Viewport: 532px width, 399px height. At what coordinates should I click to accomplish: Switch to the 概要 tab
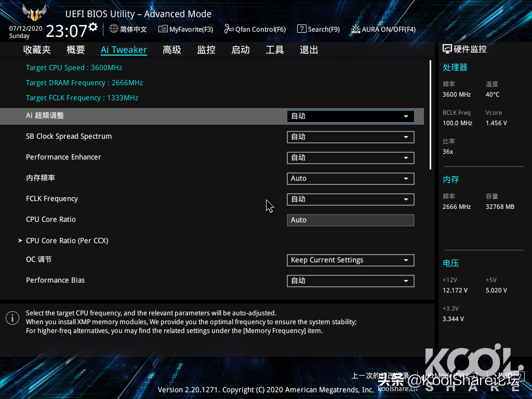76,50
